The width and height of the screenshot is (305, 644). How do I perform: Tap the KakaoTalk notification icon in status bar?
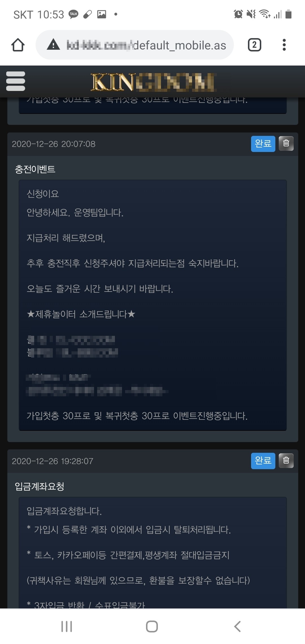pos(73,14)
